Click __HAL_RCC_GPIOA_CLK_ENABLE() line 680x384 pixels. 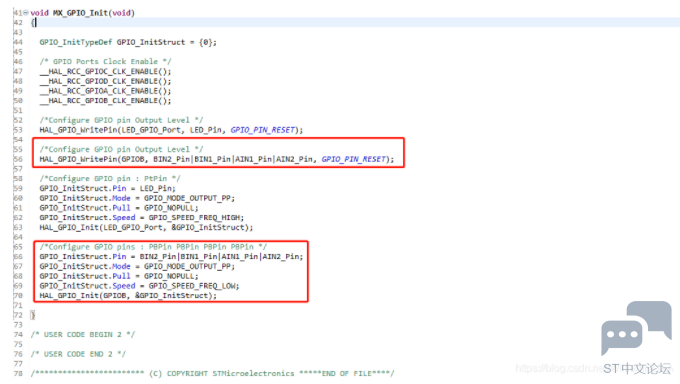105,91
